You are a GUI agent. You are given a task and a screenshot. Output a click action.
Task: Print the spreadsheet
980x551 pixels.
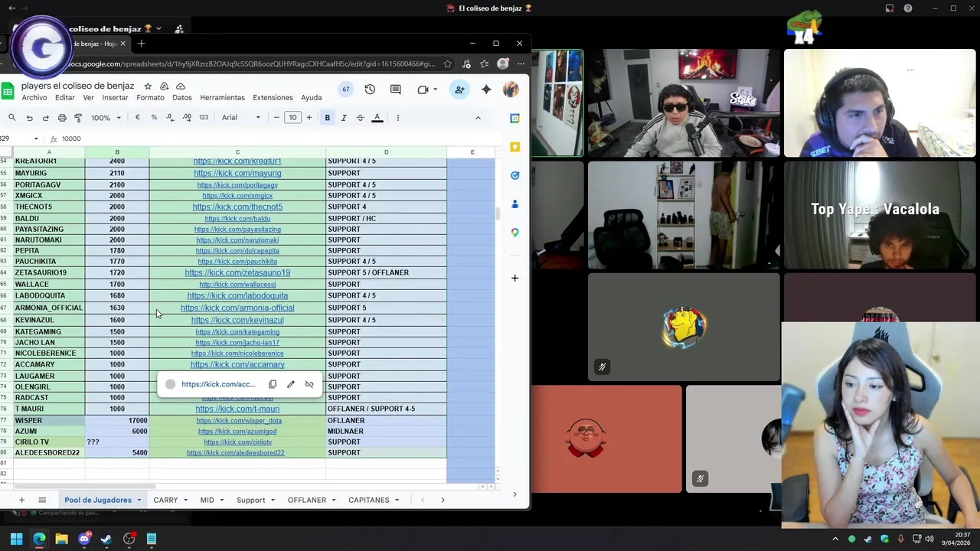click(62, 118)
